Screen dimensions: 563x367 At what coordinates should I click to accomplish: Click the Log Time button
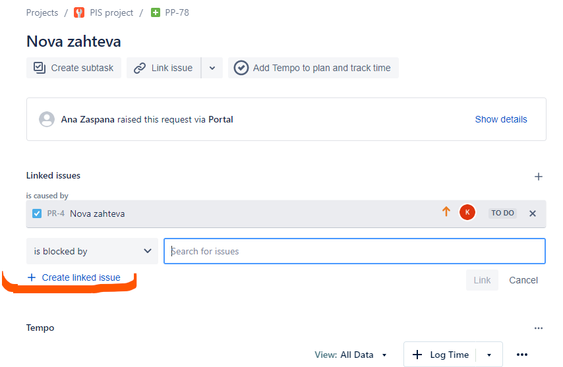point(441,355)
